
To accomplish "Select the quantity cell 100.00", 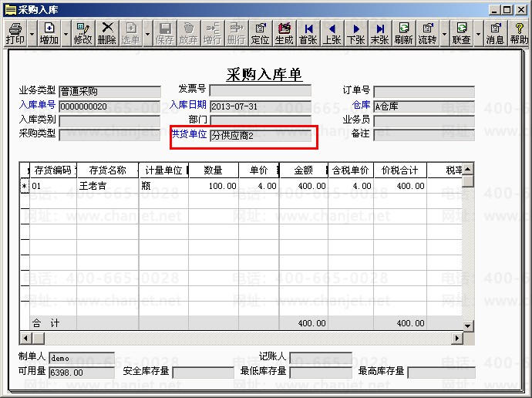I will [214, 186].
